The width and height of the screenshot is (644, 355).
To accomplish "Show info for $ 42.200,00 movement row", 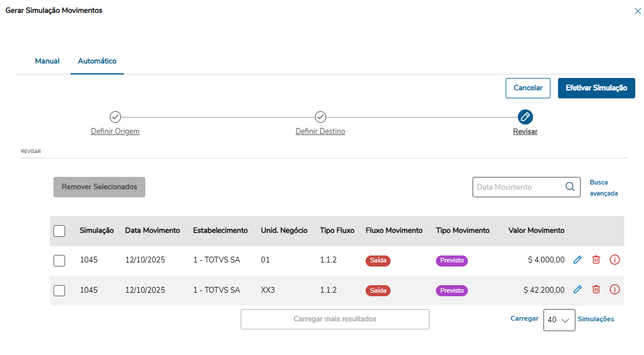I will [x=615, y=289].
